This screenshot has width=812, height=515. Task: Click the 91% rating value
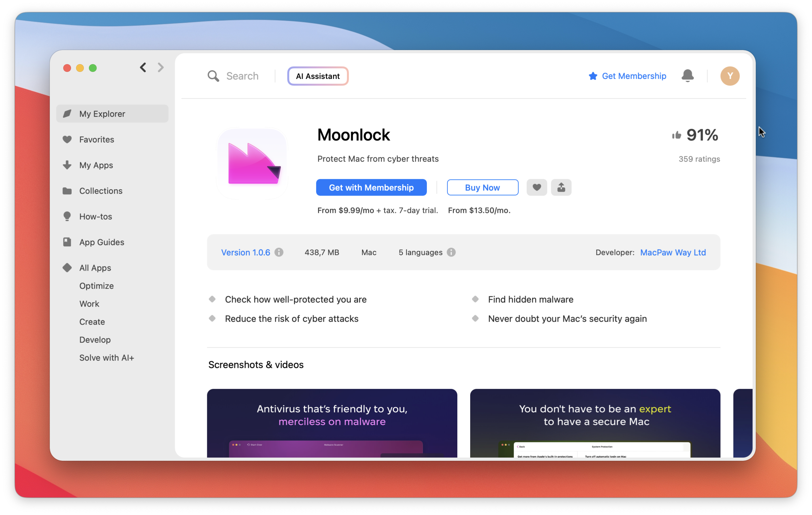point(702,135)
